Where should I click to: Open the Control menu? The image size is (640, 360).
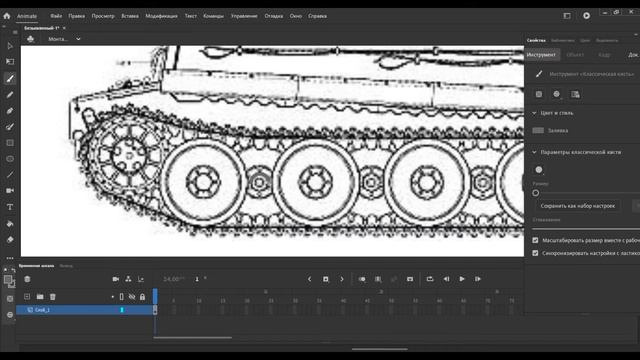tap(244, 16)
